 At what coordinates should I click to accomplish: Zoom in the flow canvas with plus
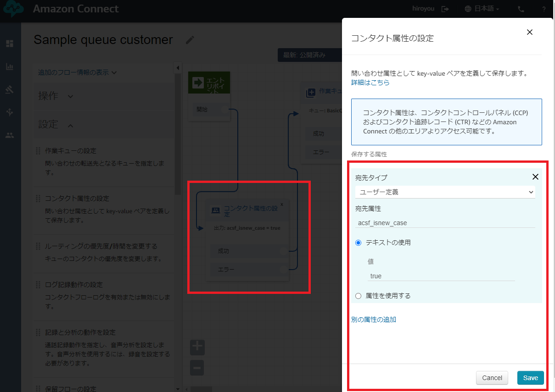coord(197,347)
